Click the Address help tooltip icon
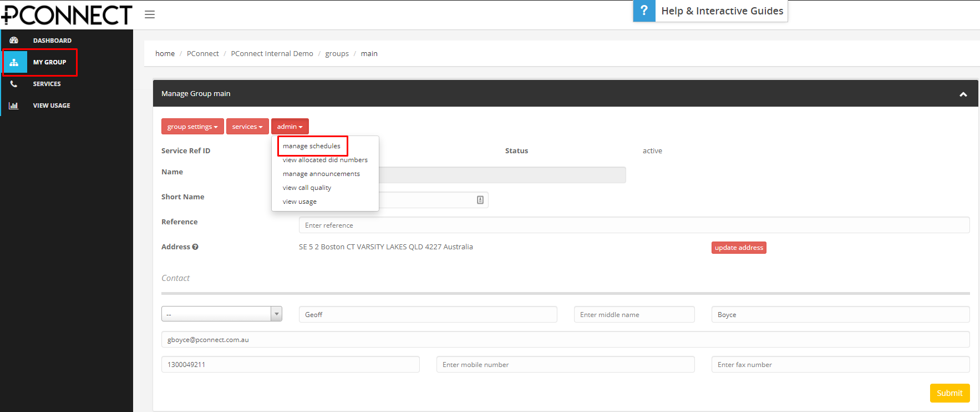 click(195, 247)
